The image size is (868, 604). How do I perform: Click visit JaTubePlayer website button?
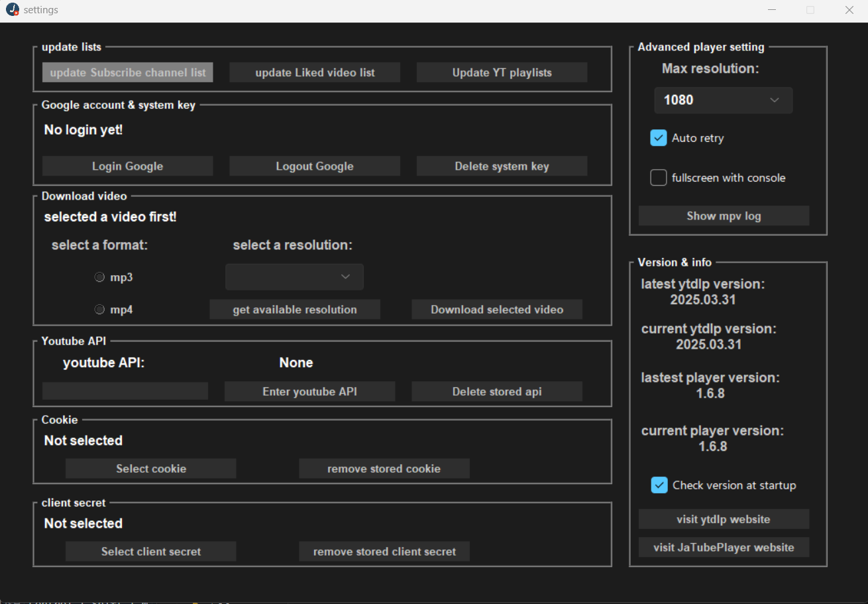pos(724,547)
